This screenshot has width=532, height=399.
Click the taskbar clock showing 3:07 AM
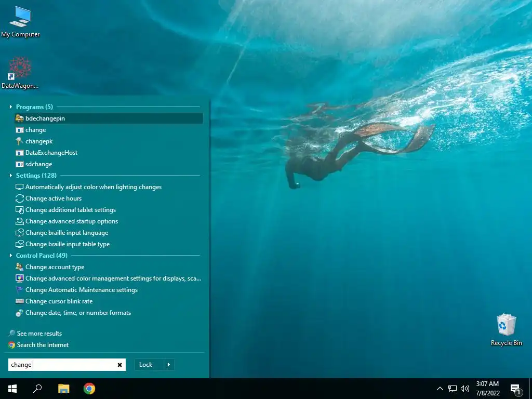(487, 389)
